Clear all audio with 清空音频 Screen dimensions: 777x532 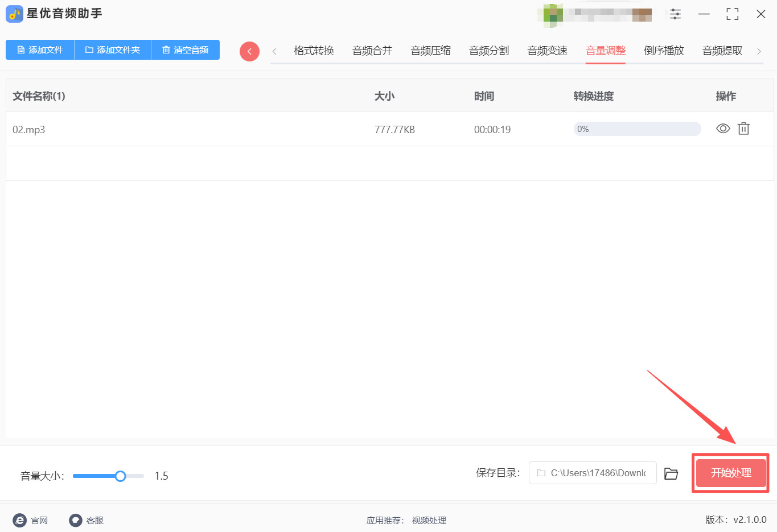185,50
